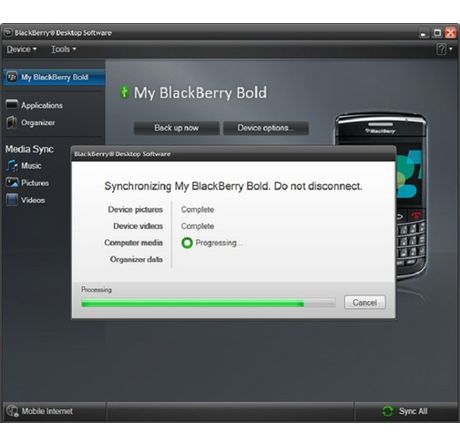Click the Pictures icon under Media Sync

[12, 183]
